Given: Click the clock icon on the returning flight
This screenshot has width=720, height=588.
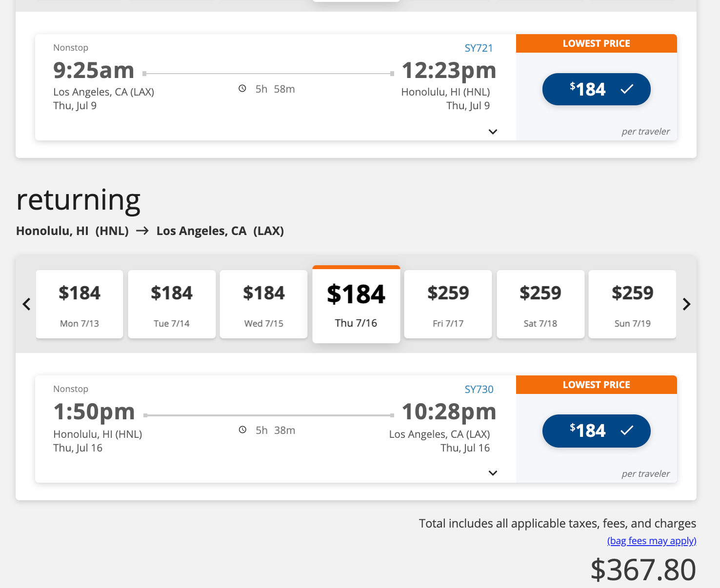Looking at the screenshot, I should (242, 430).
